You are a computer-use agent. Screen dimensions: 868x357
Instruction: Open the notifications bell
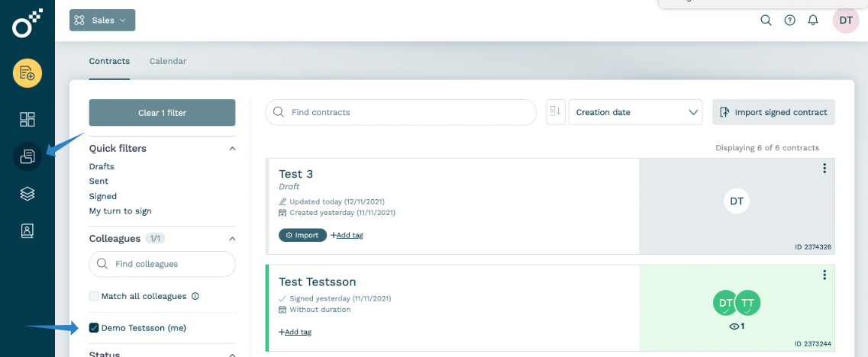click(x=813, y=21)
